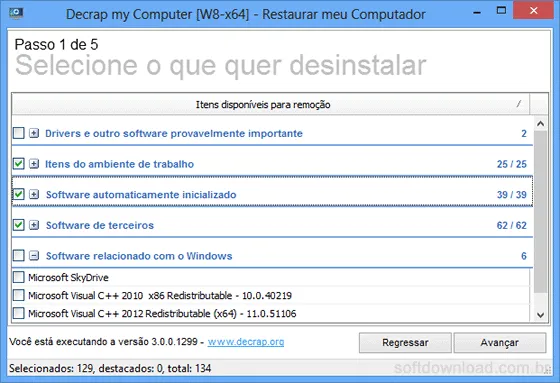Click the scrollbar up arrow
This screenshot has height=383, width=560.
coord(540,124)
